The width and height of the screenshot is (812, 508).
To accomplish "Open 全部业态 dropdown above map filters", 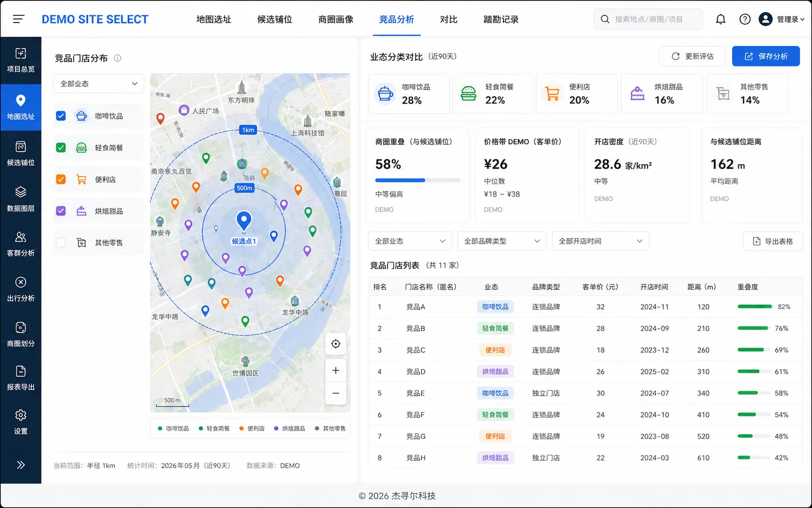I will point(99,83).
